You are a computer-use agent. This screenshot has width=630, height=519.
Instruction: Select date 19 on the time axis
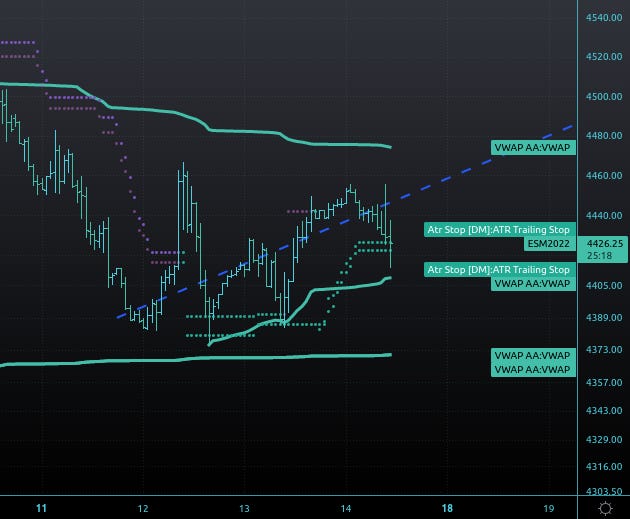[x=548, y=509]
